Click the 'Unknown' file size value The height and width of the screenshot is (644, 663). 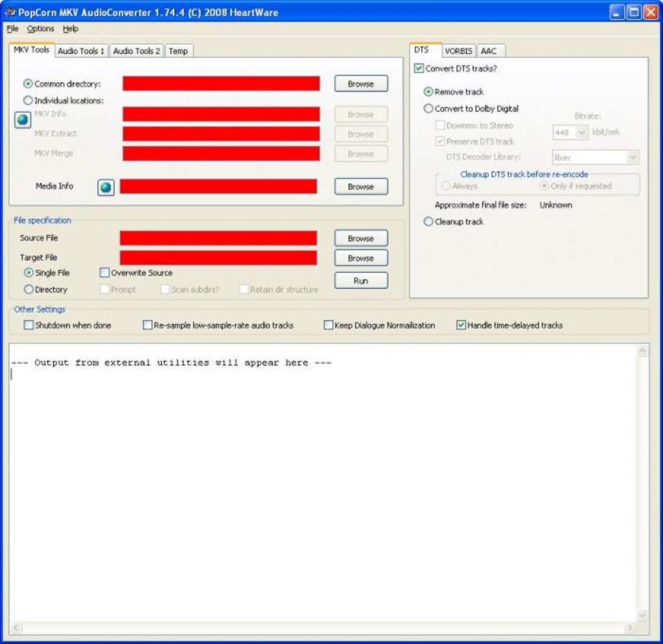[x=556, y=205]
